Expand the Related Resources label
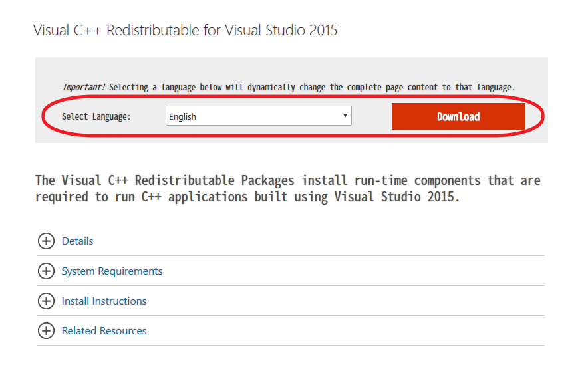 (x=104, y=331)
